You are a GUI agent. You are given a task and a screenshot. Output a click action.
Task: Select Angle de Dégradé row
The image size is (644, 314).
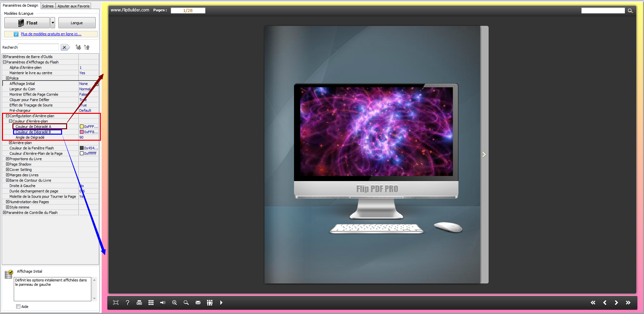[x=50, y=137]
